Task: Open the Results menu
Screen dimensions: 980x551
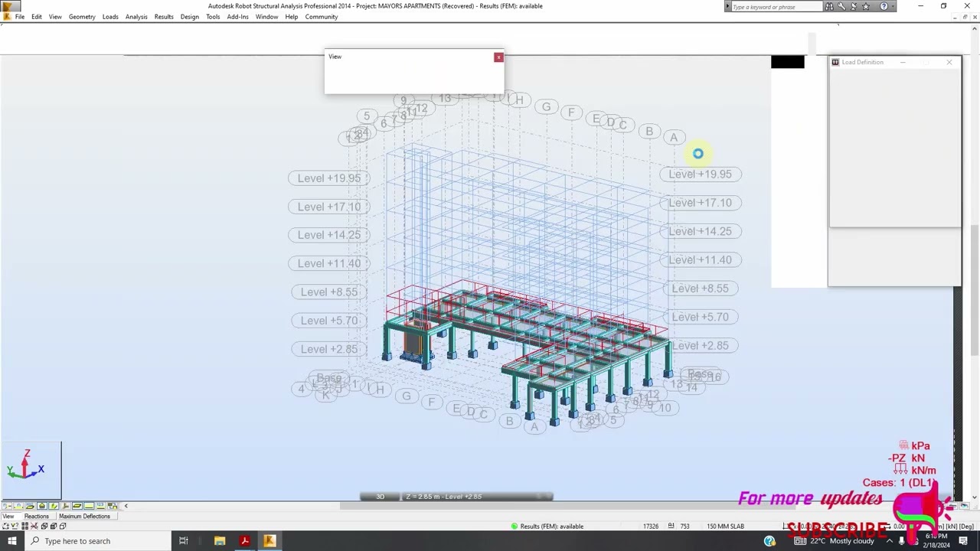Action: [164, 17]
